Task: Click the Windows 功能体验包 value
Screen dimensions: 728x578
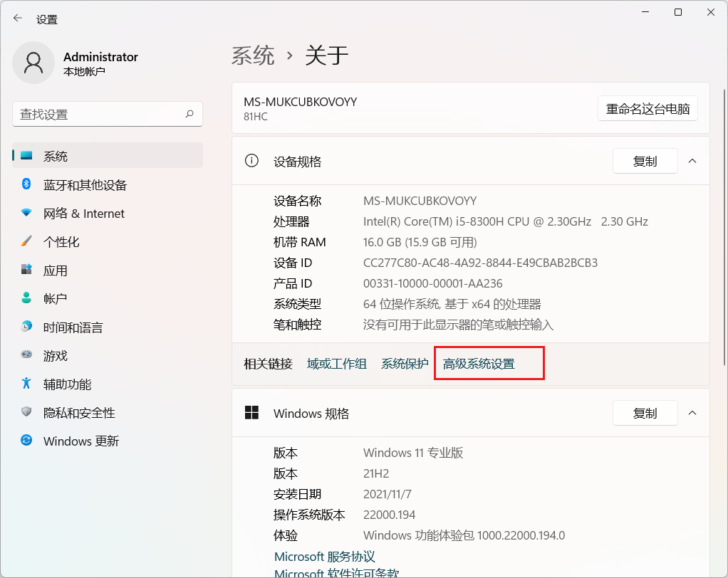Action: (464, 535)
